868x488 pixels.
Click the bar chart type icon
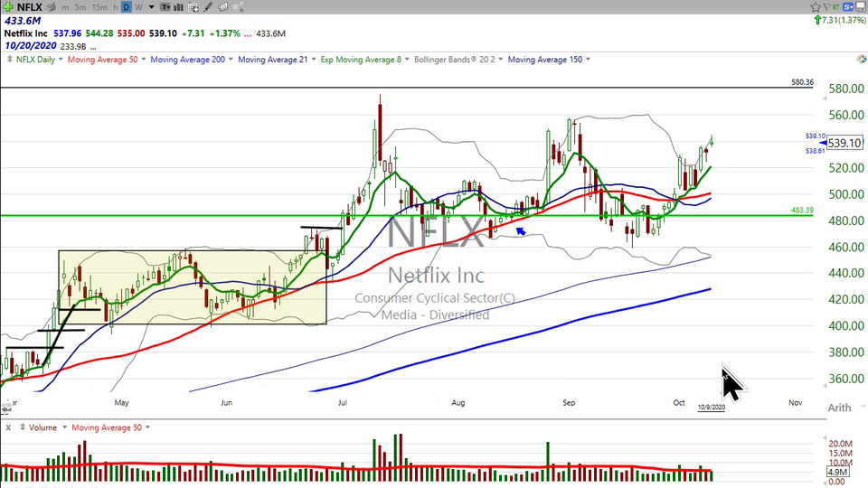pos(179,7)
